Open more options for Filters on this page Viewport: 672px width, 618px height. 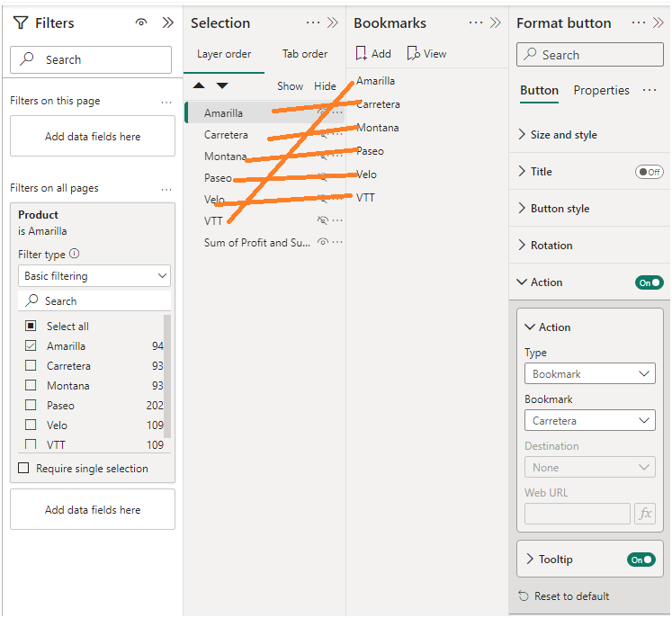pyautogui.click(x=166, y=102)
